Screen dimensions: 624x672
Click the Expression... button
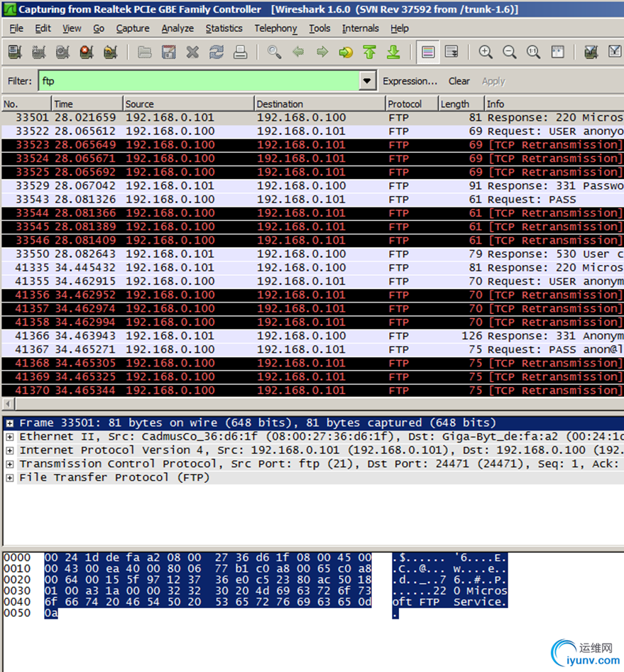point(410,81)
